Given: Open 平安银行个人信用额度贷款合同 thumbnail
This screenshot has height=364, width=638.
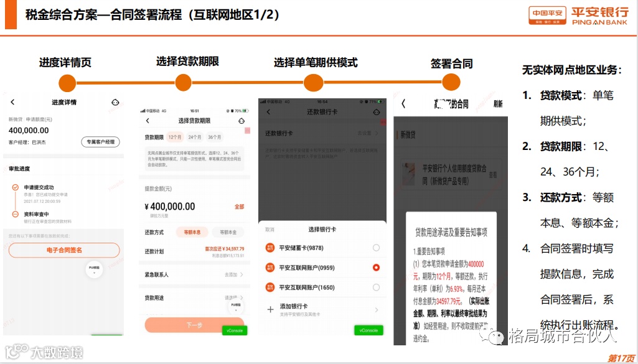Looking at the screenshot, I should 408,174.
